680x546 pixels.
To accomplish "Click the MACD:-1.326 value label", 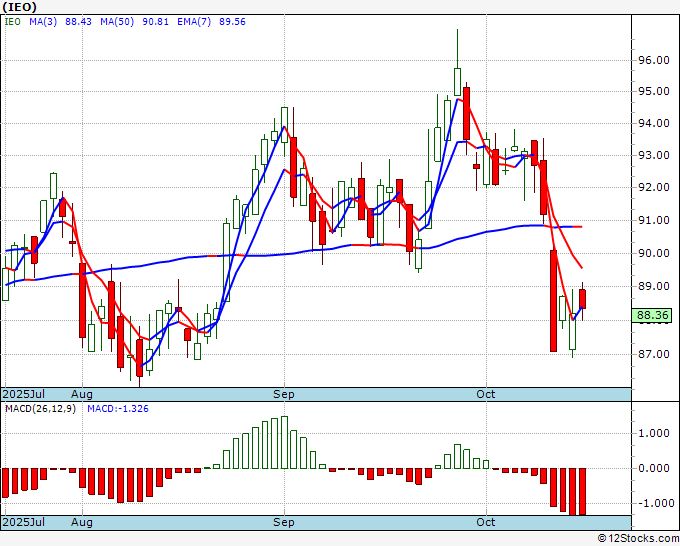I will [x=118, y=409].
